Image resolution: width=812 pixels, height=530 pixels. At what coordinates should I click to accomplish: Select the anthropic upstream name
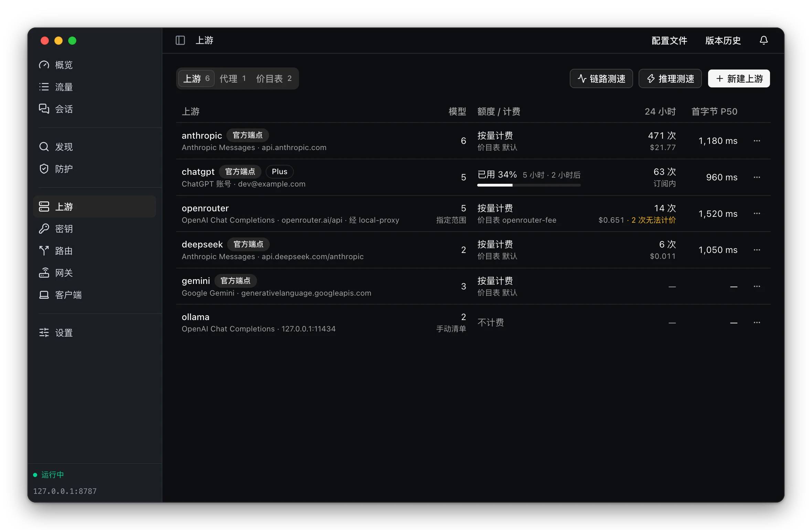(202, 136)
